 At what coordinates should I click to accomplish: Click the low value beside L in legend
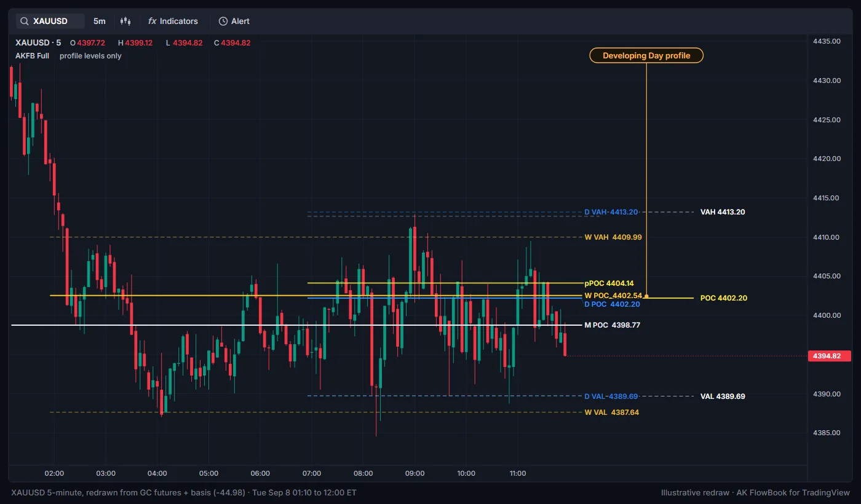188,43
